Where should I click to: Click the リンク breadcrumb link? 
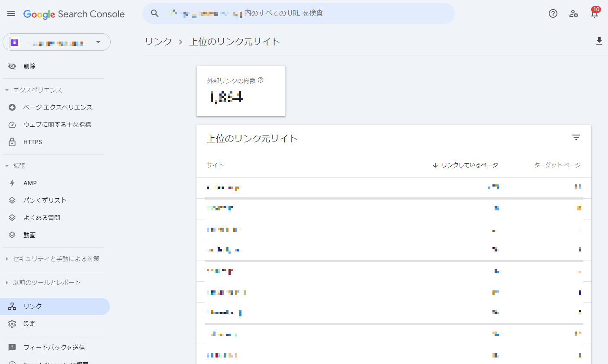[x=158, y=42]
